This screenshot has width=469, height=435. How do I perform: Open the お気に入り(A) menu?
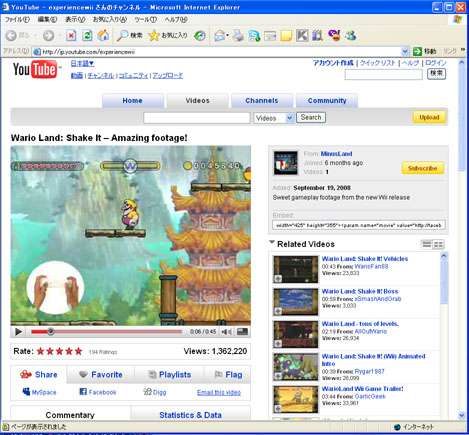click(110, 20)
